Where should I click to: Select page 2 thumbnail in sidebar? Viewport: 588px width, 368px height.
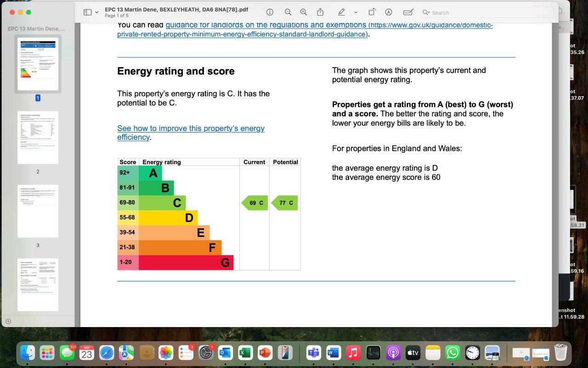[x=38, y=138]
